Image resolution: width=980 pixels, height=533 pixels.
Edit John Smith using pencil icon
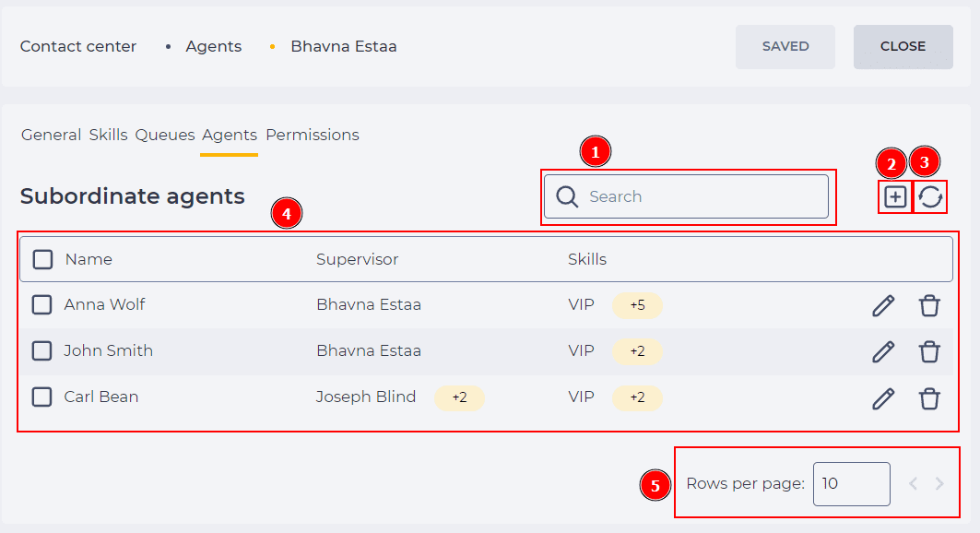point(883,351)
